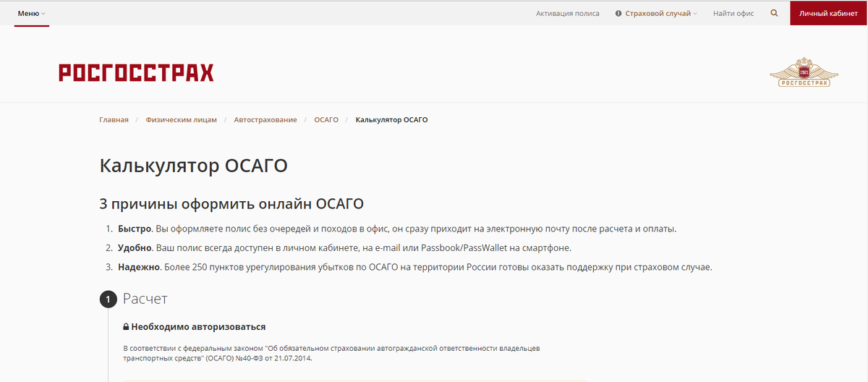This screenshot has width=868, height=382.
Task: Click the Необходимо авторизоваться text
Action: [198, 327]
